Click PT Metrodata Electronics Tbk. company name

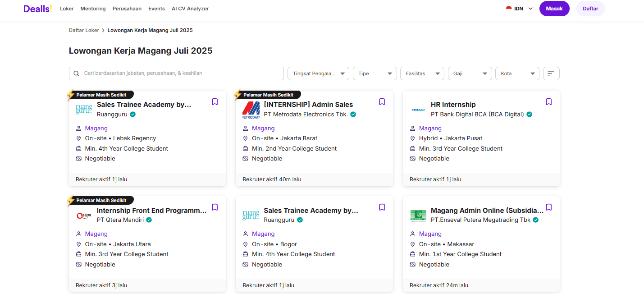(x=306, y=115)
